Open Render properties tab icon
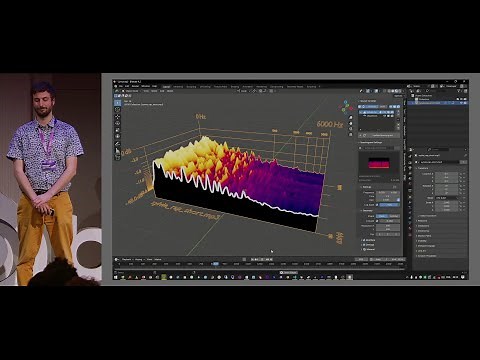The height and width of the screenshot is (360, 480). coord(410,163)
